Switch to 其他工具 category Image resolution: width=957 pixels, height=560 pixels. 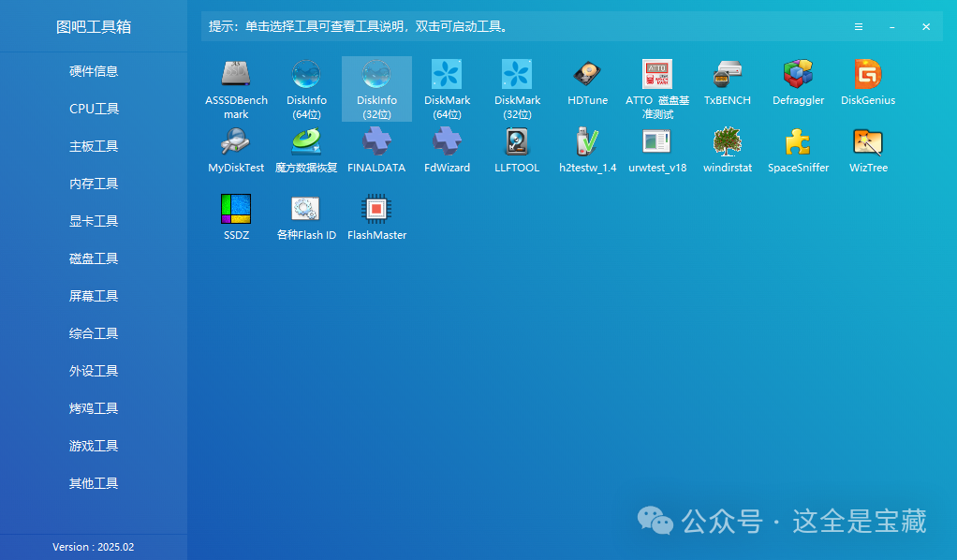pyautogui.click(x=94, y=483)
